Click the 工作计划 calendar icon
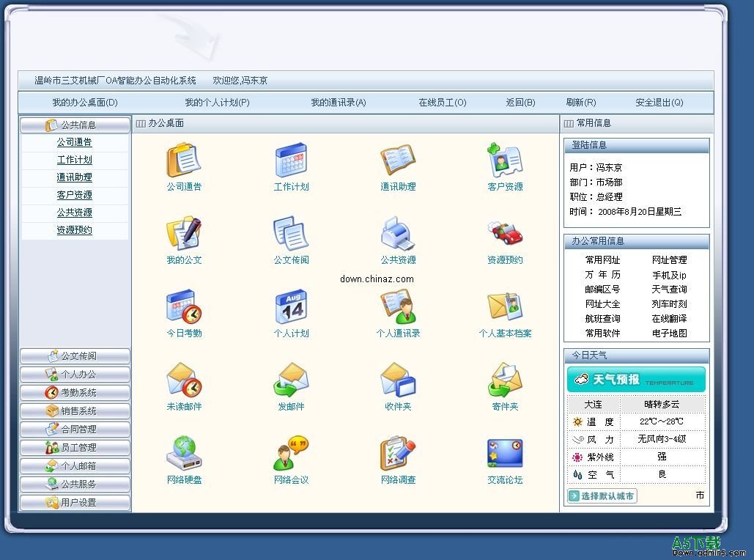Viewport: 754px width, 560px height. (291, 161)
